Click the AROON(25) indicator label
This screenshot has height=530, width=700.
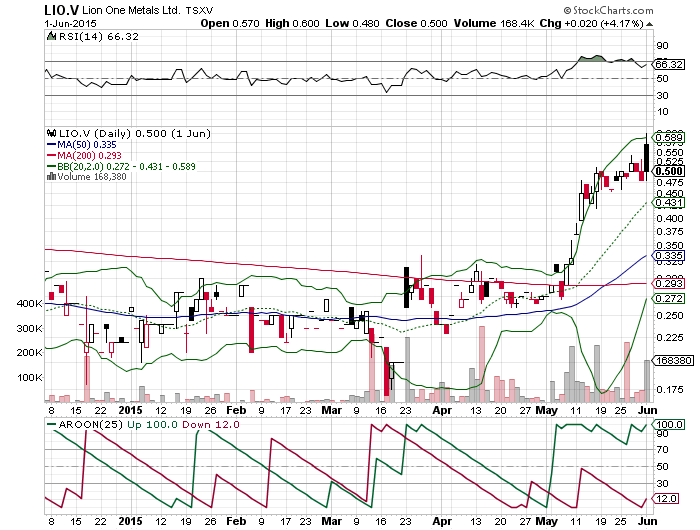91,425
